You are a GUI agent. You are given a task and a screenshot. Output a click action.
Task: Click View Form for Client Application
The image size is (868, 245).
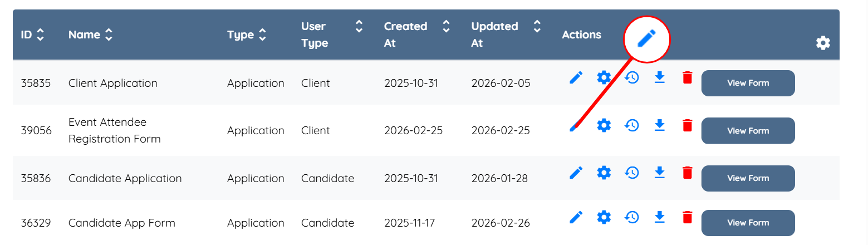coord(748,83)
